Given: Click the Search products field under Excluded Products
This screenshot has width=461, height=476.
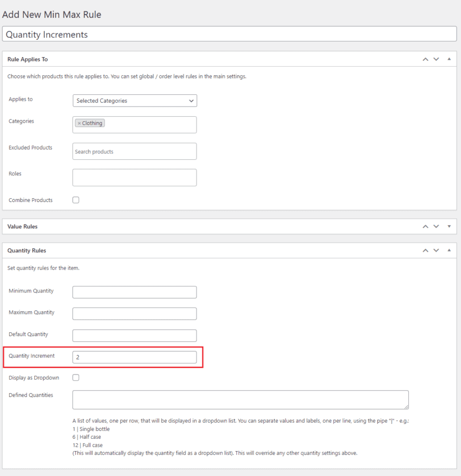Looking at the screenshot, I should pos(134,151).
